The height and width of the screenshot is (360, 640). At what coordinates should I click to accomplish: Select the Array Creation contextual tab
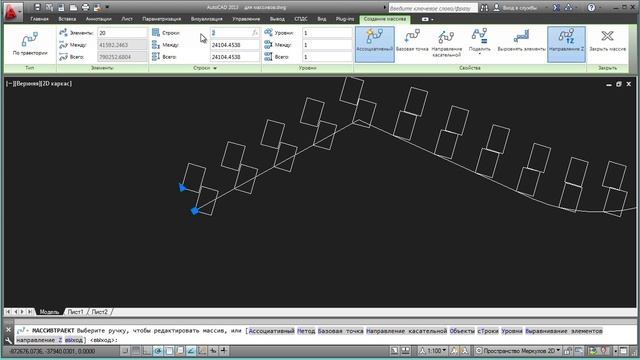[x=384, y=19]
